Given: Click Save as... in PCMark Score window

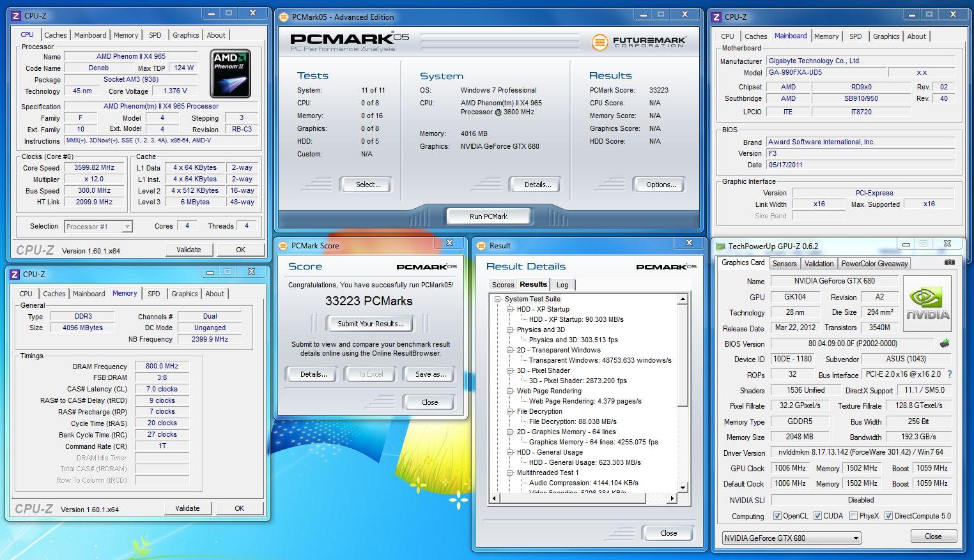Looking at the screenshot, I should click(430, 374).
